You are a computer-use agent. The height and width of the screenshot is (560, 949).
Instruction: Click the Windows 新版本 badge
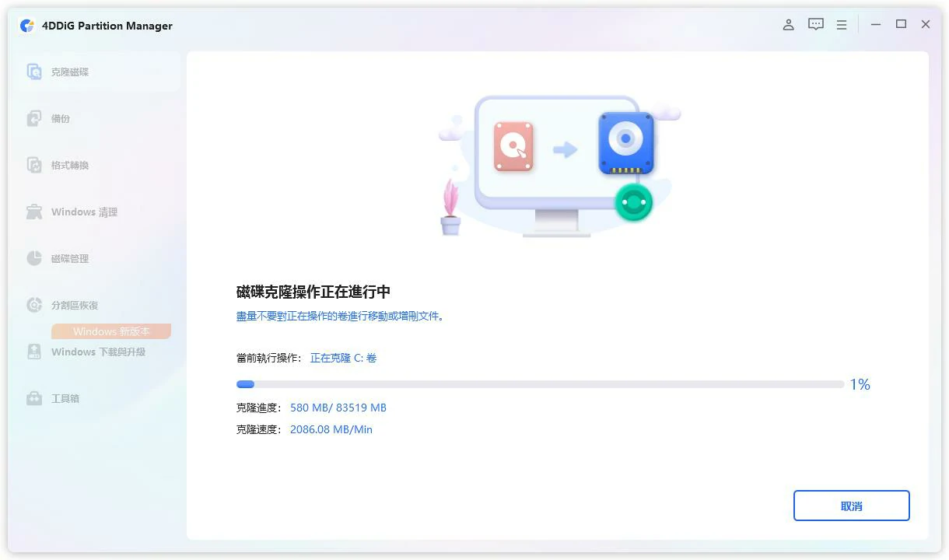point(111,331)
